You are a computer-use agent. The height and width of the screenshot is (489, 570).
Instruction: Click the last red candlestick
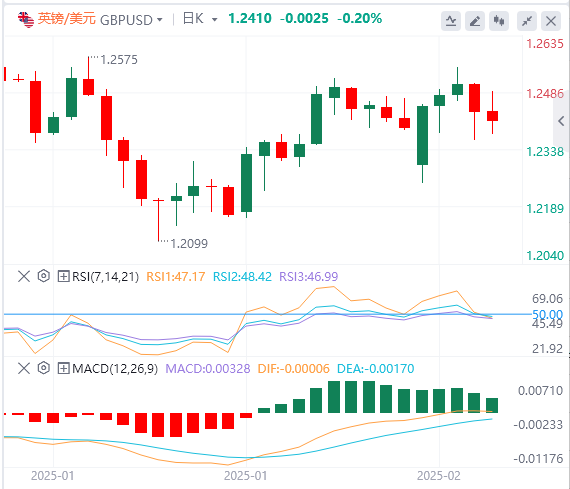(x=493, y=116)
